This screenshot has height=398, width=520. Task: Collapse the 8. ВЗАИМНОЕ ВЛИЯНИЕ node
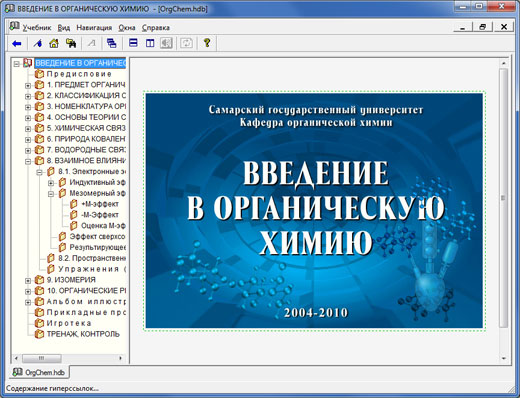pos(28,161)
